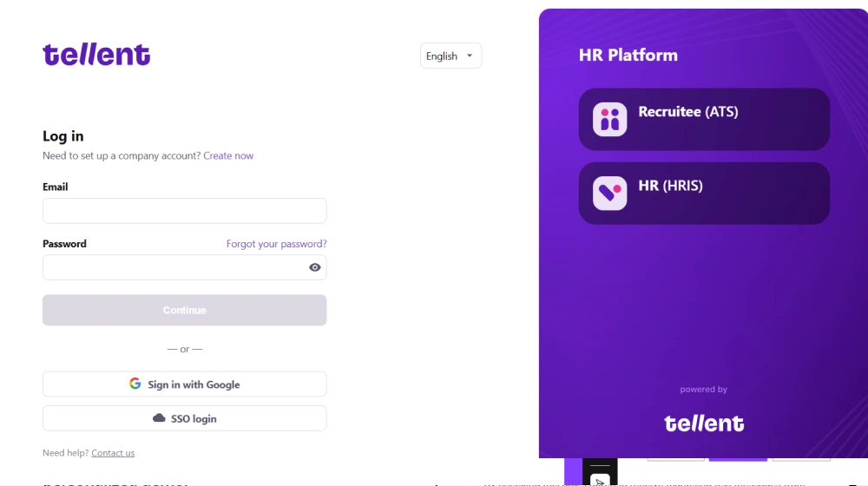The image size is (868, 486).
Task: Click the tellent logo at top left
Action: tap(96, 55)
